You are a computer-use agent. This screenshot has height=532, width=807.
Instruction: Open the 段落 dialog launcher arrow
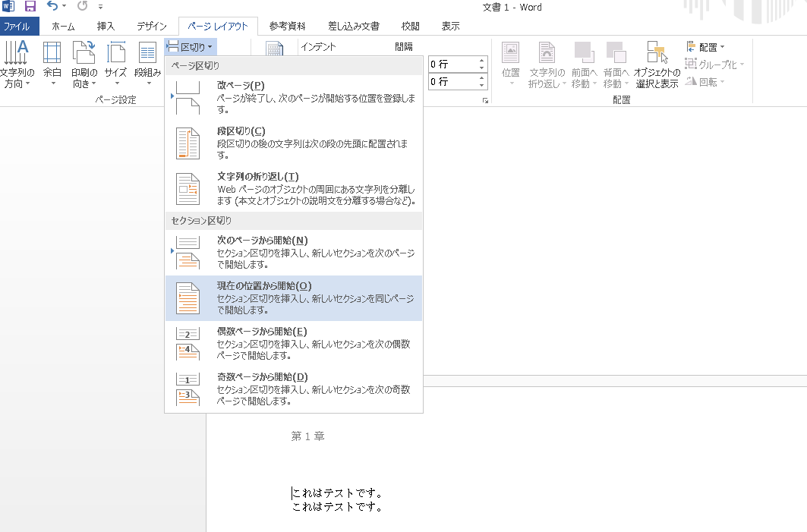[x=487, y=99]
